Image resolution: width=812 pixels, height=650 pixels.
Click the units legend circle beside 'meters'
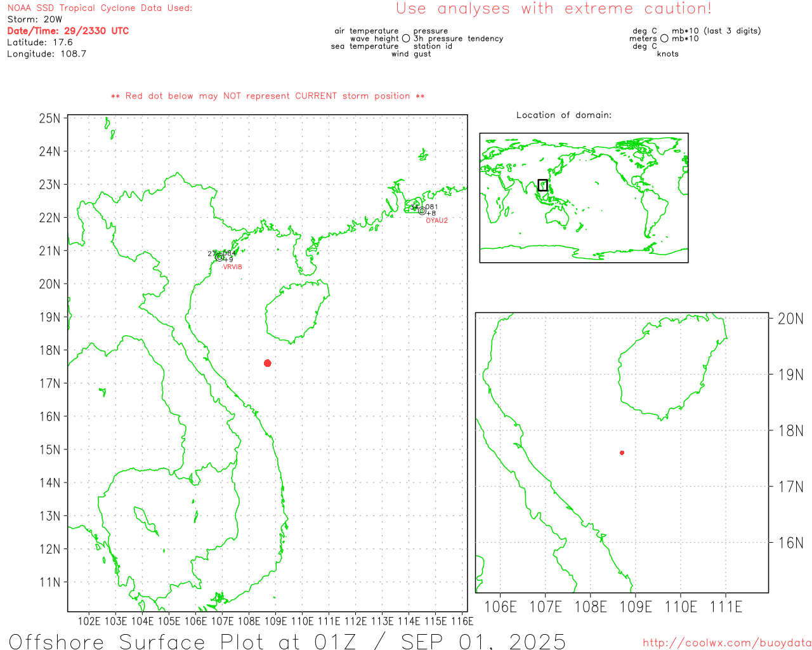pyautogui.click(x=664, y=39)
